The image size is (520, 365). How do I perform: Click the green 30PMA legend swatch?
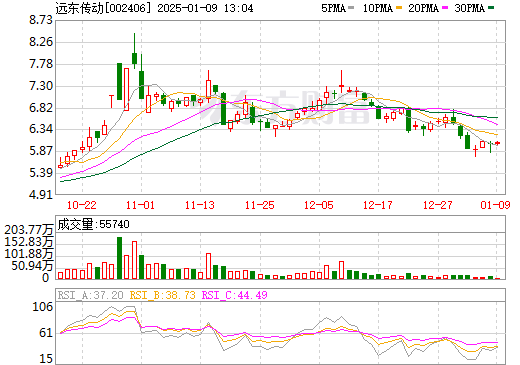[491, 8]
